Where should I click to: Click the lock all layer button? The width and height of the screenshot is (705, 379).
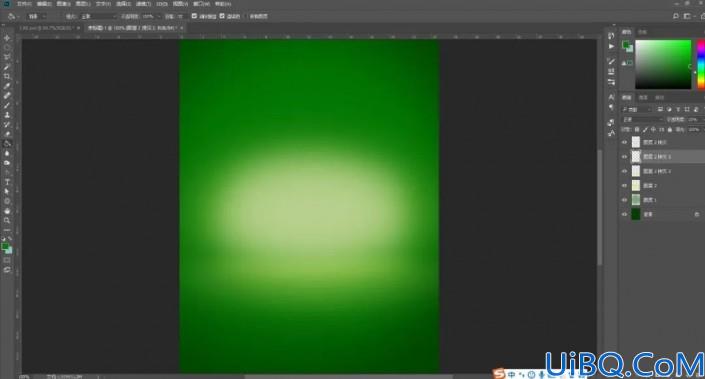click(669, 129)
